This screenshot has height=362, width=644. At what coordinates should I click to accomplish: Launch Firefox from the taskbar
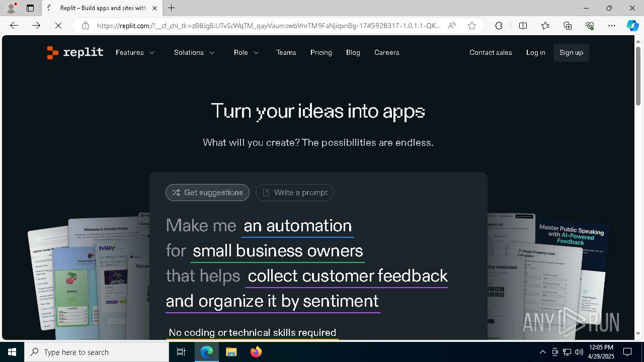[x=256, y=352]
